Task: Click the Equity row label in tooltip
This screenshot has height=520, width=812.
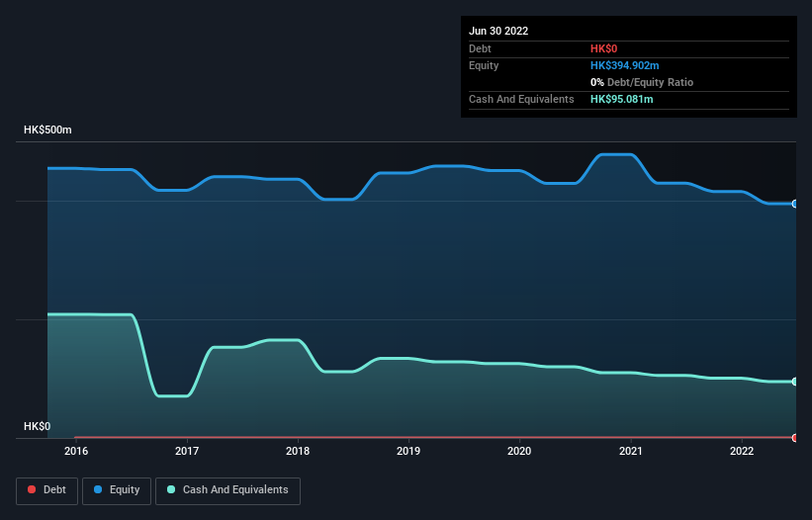Action: (x=484, y=65)
